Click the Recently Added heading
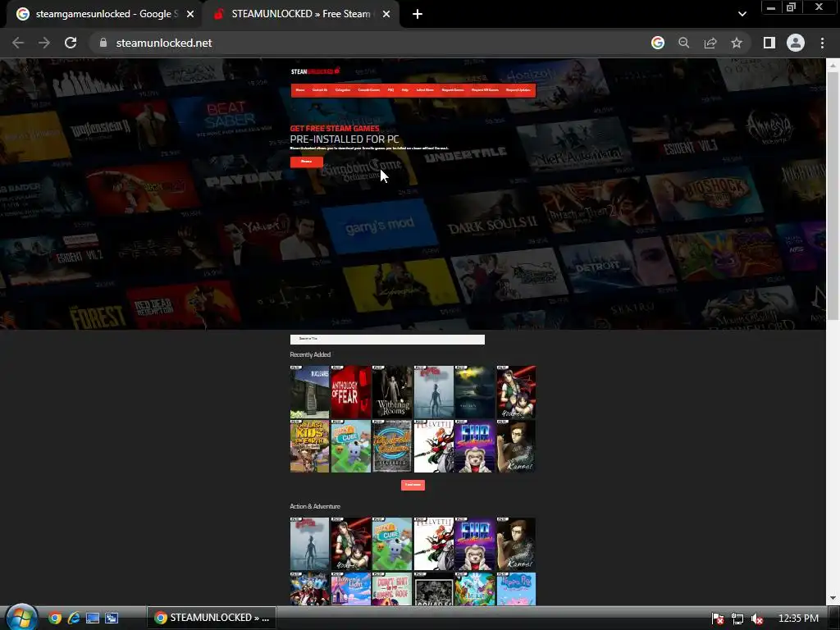This screenshot has width=840, height=630. (x=310, y=354)
